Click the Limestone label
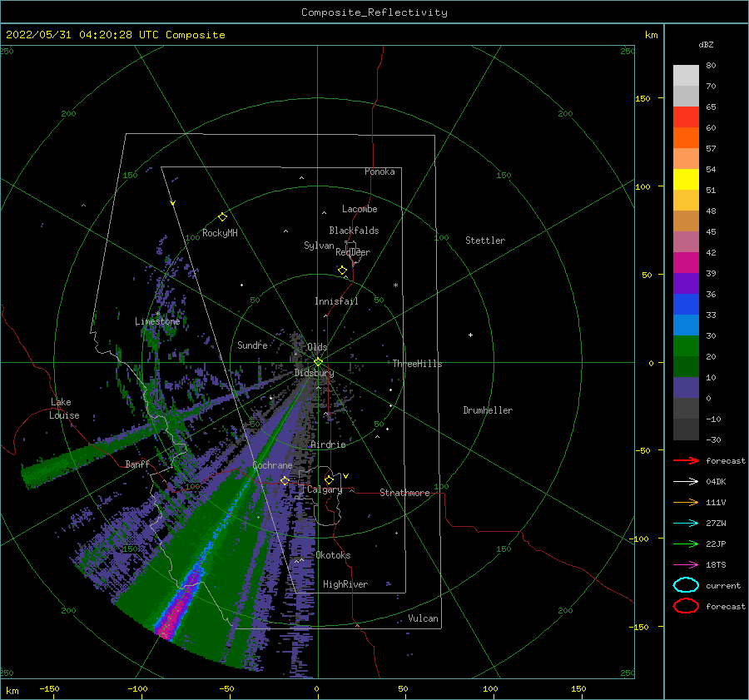749x700 pixels. (x=157, y=321)
